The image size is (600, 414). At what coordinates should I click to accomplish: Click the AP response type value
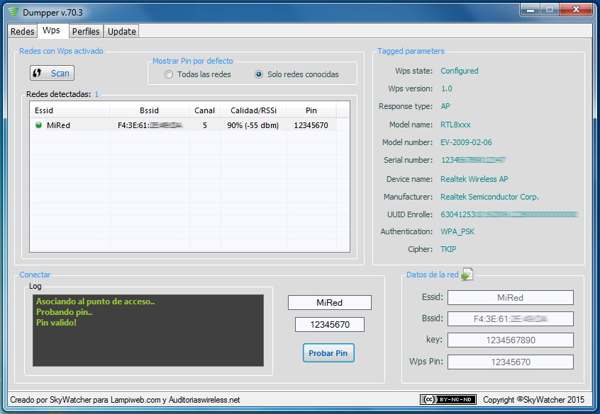coord(445,106)
